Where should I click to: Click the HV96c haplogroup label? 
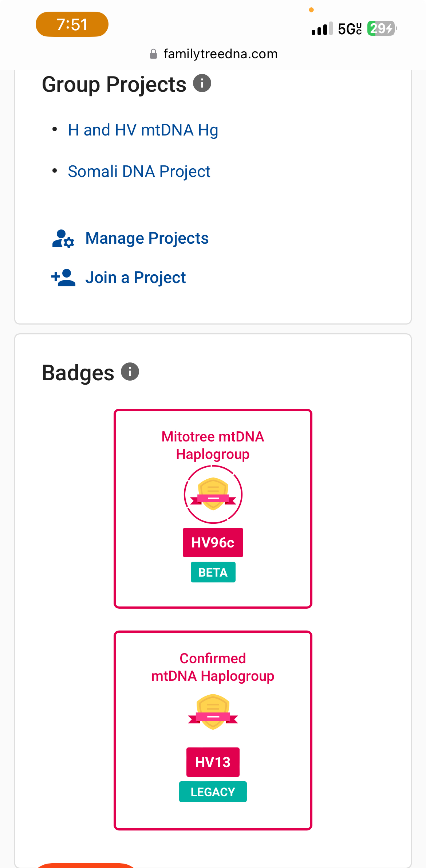click(x=213, y=542)
